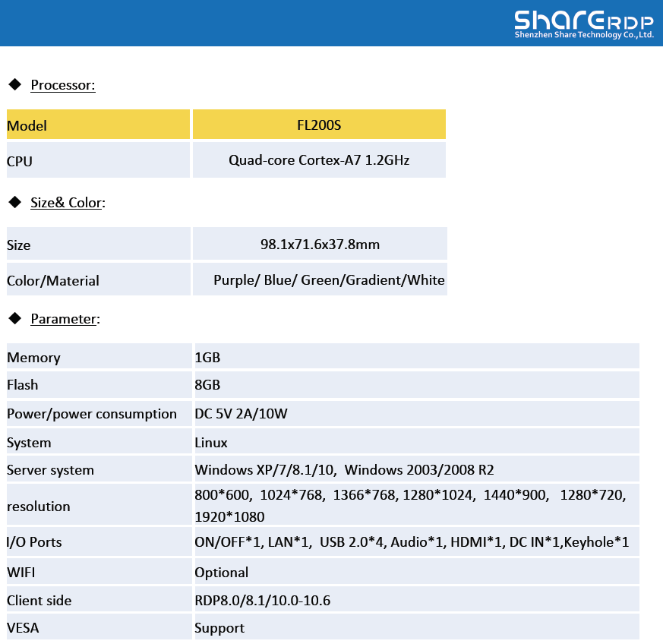The image size is (663, 644).
Task: Select the "Linux" system value
Action: click(211, 443)
